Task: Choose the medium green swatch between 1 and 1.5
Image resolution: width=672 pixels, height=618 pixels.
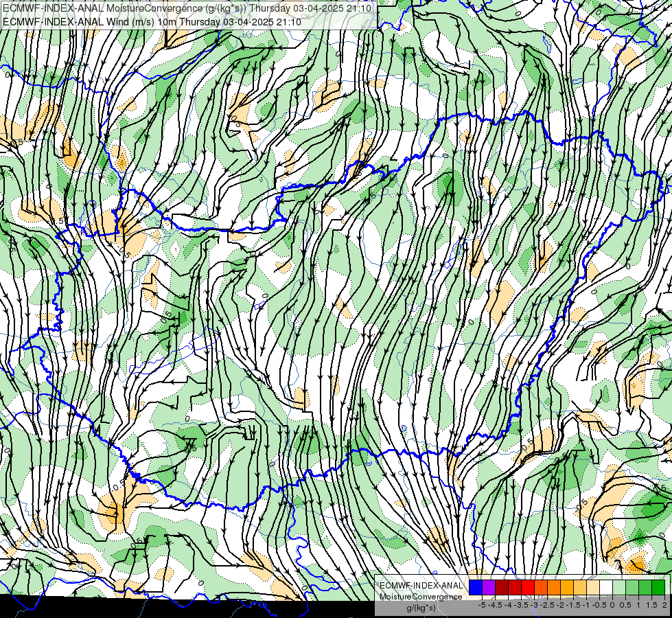Action: pyautogui.click(x=645, y=587)
